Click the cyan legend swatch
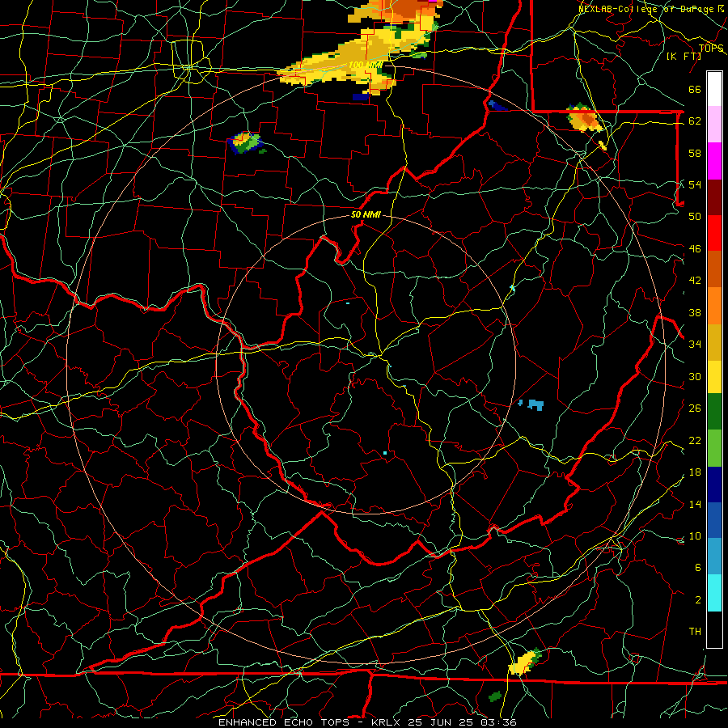Image resolution: width=728 pixels, height=728 pixels. pos(714,592)
